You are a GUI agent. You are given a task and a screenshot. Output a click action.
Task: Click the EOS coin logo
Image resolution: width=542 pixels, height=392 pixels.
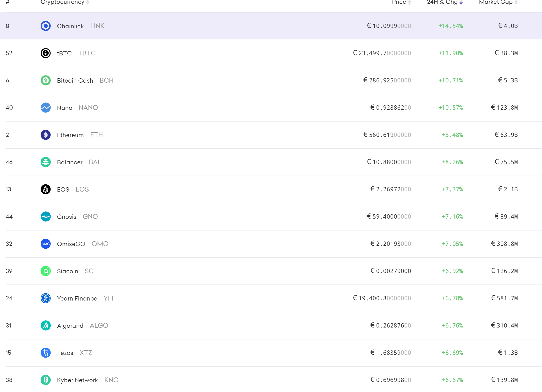[x=45, y=189]
